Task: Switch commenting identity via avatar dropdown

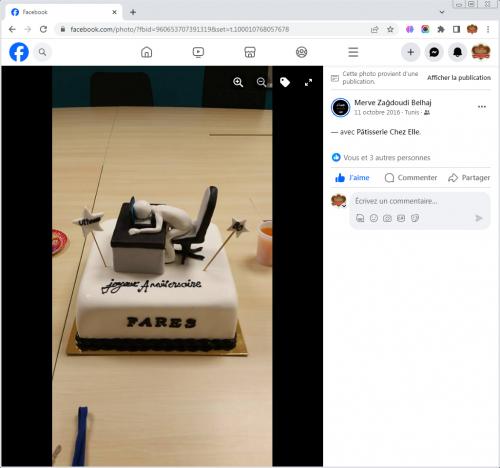Action: pyautogui.click(x=339, y=201)
